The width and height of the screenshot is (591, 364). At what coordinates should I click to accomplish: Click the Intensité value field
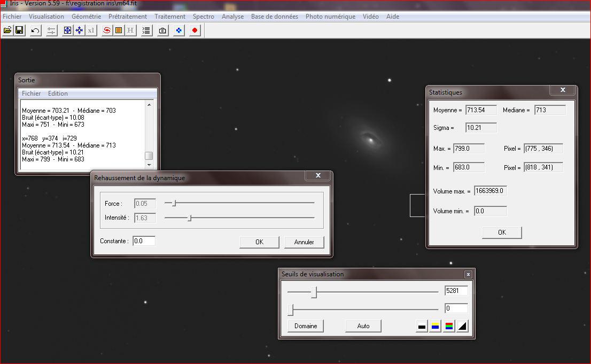point(145,218)
